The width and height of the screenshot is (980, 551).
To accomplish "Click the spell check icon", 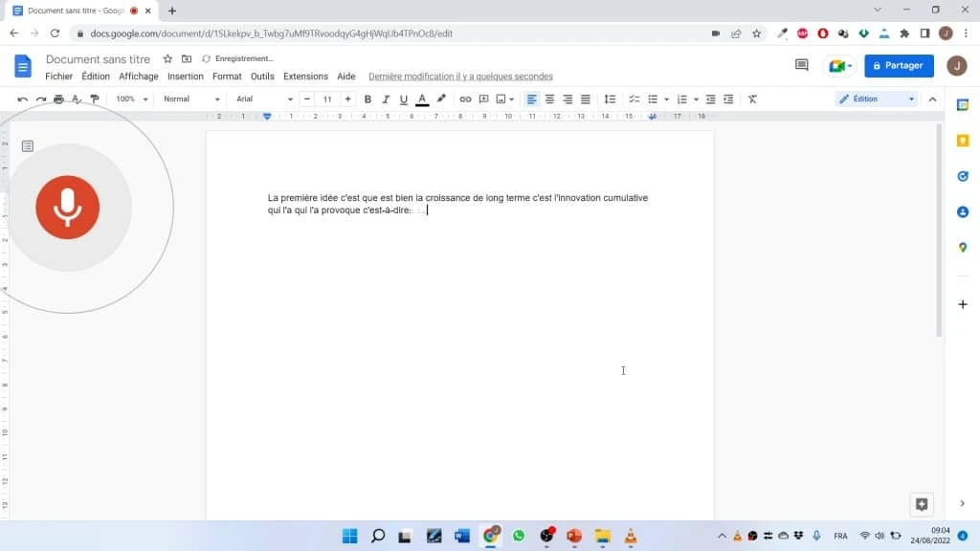I will coord(77,99).
